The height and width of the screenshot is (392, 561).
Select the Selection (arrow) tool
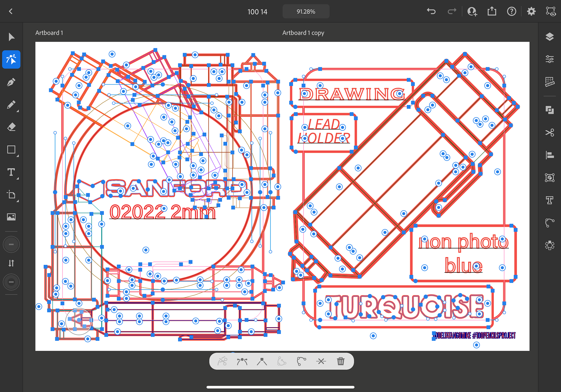coord(11,37)
